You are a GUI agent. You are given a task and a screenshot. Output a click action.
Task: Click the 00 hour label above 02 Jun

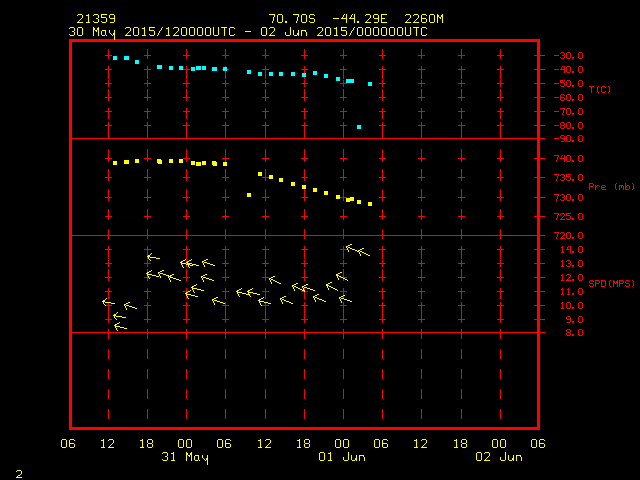coord(499,444)
